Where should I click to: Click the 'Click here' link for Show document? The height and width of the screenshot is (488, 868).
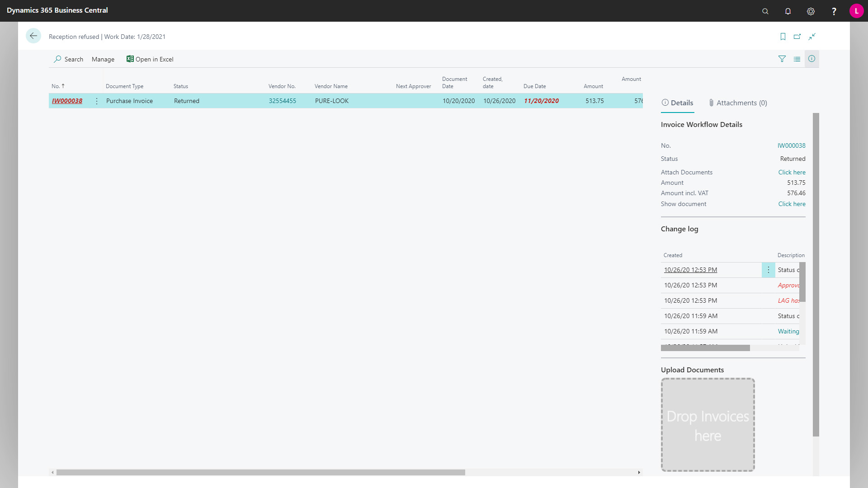point(792,204)
